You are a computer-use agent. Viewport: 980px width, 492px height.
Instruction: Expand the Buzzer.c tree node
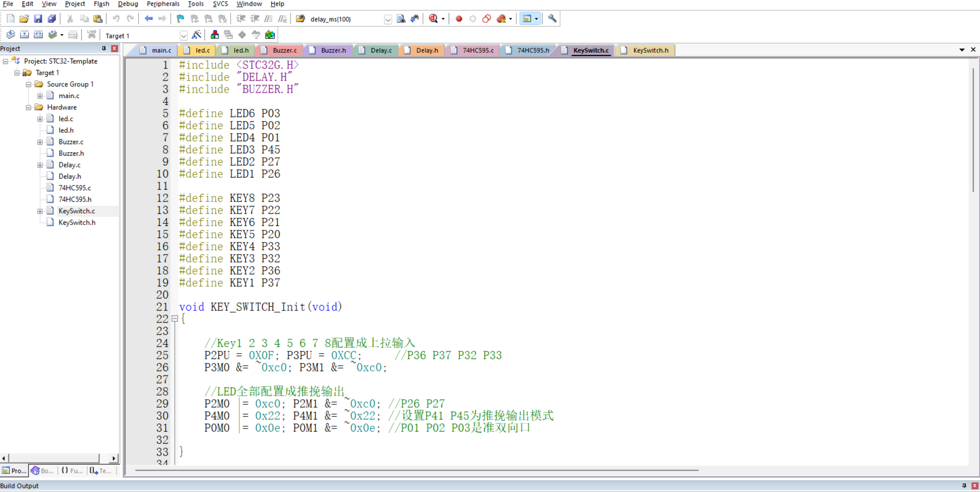40,142
